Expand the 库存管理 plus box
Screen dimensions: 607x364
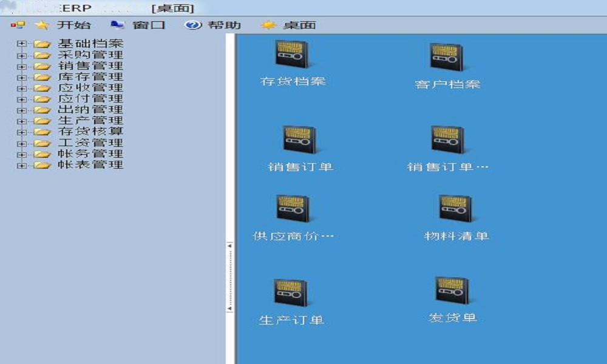pos(22,77)
